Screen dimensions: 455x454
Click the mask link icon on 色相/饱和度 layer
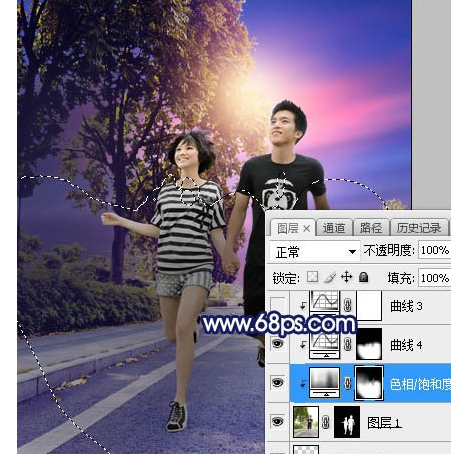point(348,383)
